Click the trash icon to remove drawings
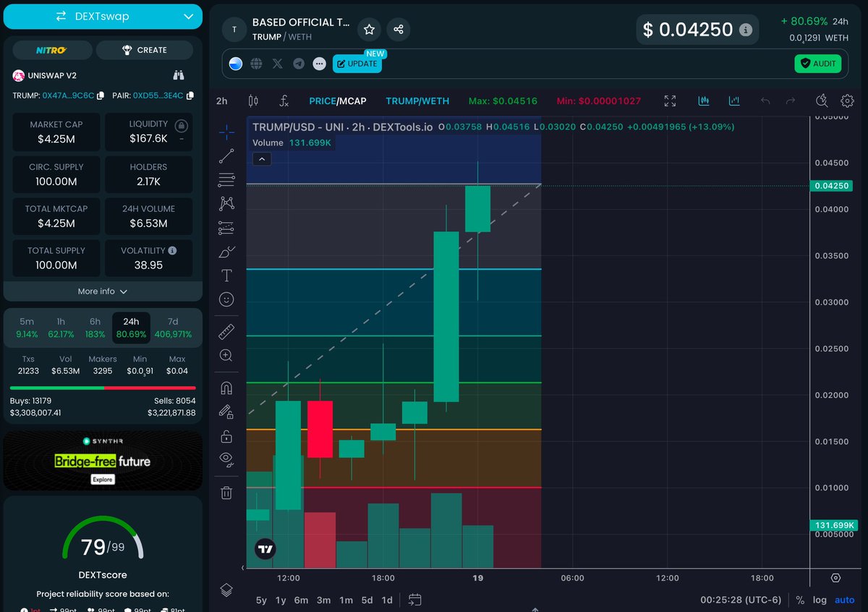Viewport: 868px width, 612px height. coord(226,493)
